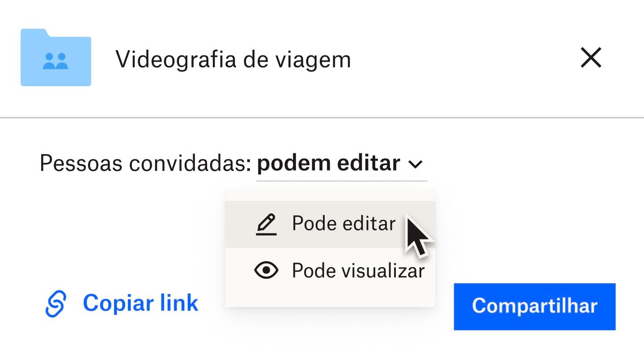This screenshot has height=353, width=644.
Task: Click the chain link icon before Copiar link
Action: point(55,303)
